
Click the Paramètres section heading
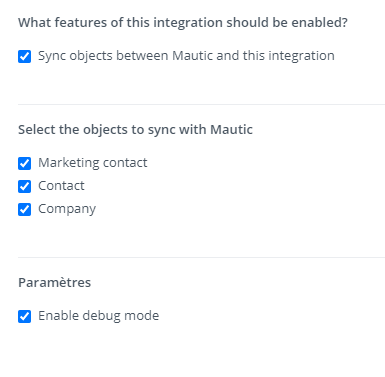(54, 283)
